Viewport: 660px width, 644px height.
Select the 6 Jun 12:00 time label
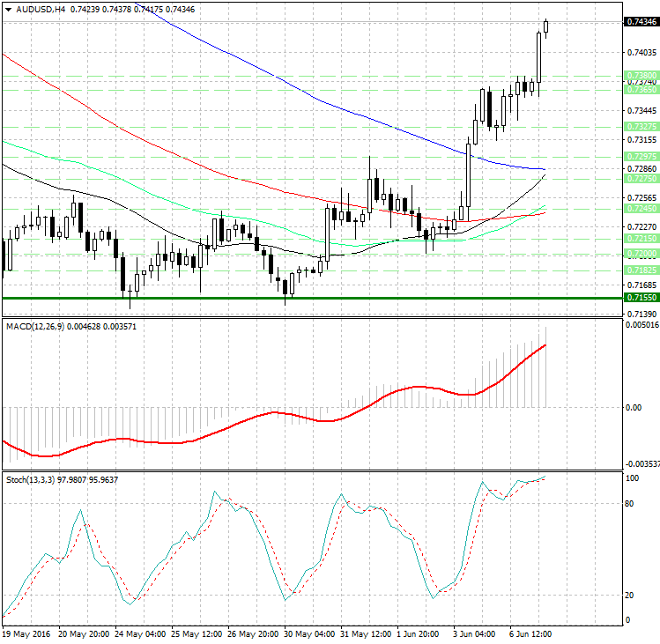click(530, 634)
